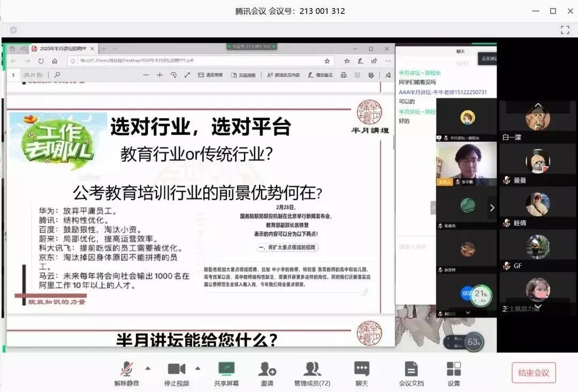This screenshot has width=578, height=392.
Task: Click 朗读此页内容 read aloud
Action: point(283,75)
